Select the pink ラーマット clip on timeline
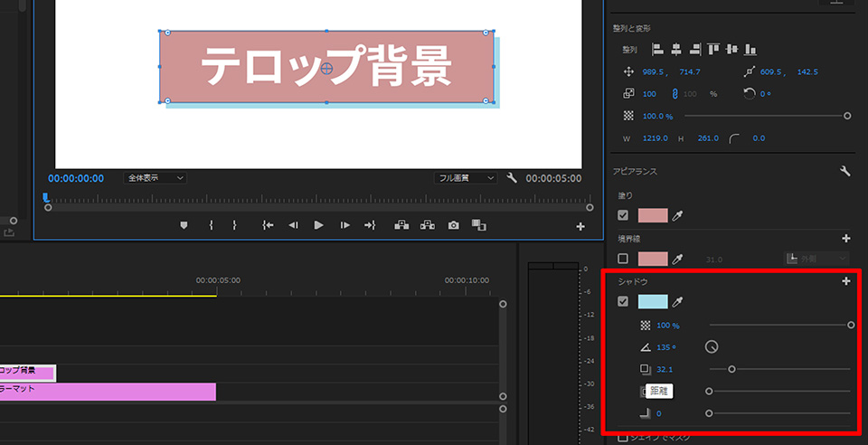This screenshot has width=868, height=445. (108, 392)
